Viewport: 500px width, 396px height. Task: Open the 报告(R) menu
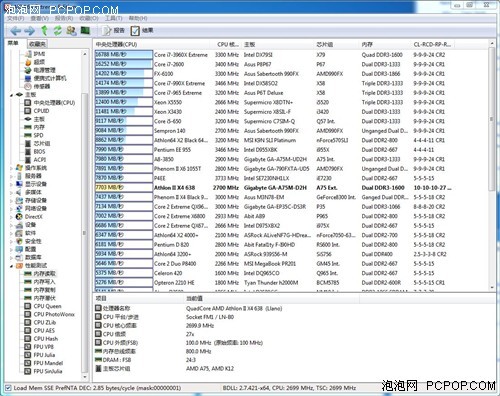click(64, 18)
